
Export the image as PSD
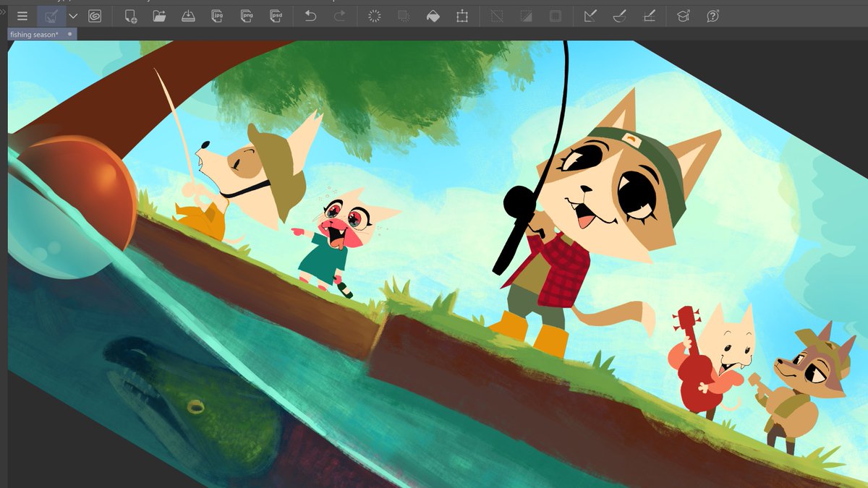[275, 14]
